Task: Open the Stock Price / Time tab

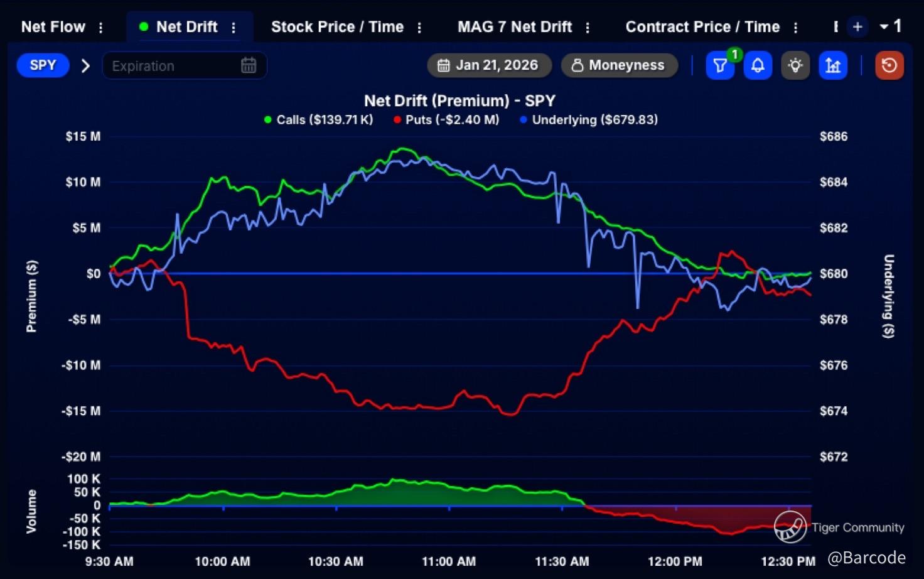Action: pyautogui.click(x=337, y=27)
